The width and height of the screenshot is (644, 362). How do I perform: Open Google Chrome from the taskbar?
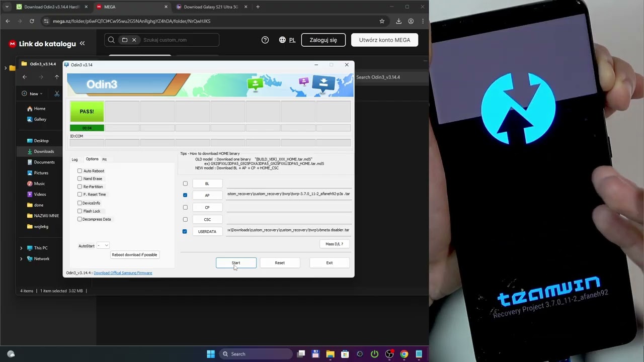point(404,354)
